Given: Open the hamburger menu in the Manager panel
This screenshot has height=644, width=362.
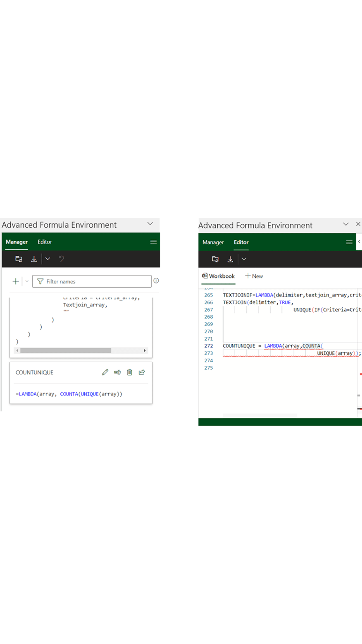Looking at the screenshot, I should (153, 241).
